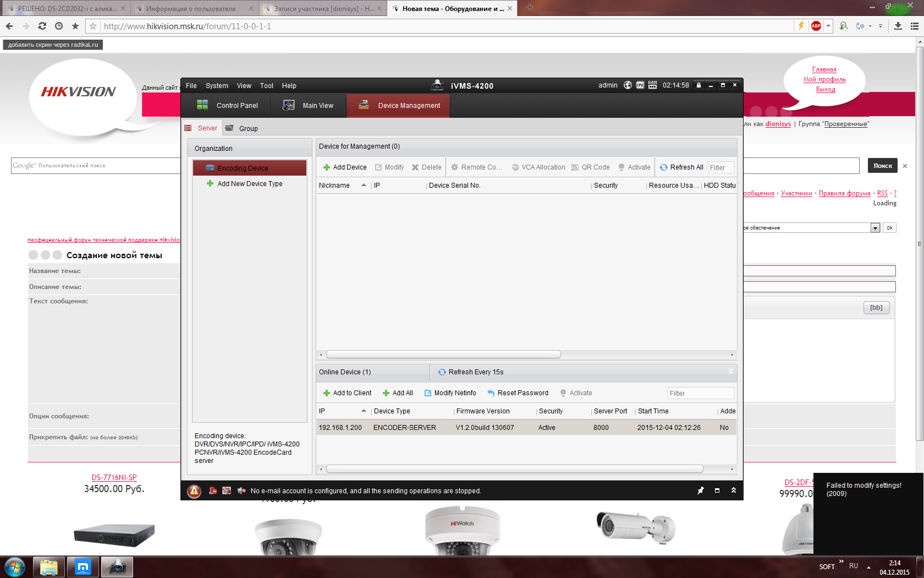Click Refresh All devices

coord(681,167)
